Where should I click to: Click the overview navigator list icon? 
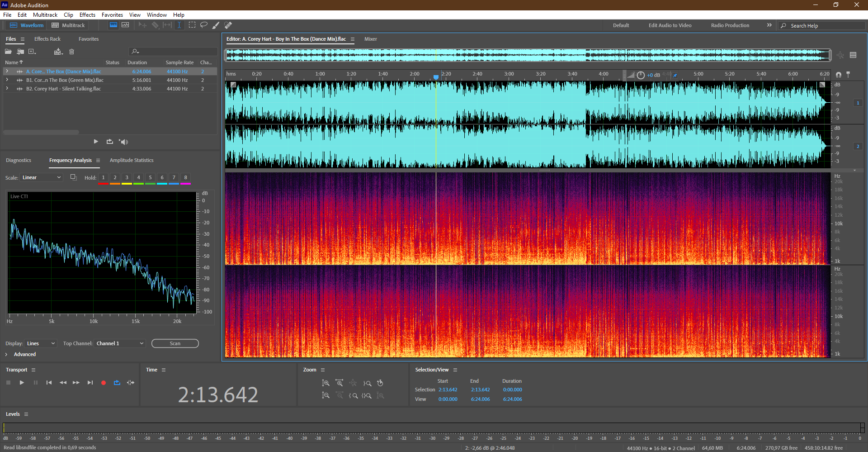coord(853,55)
